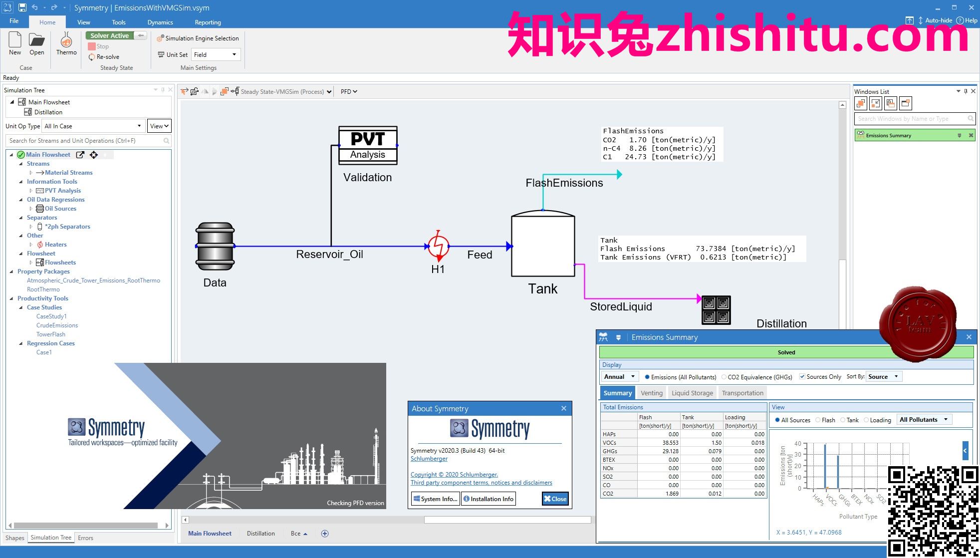This screenshot has height=558, width=980.
Task: Click Installation Info button
Action: point(488,499)
